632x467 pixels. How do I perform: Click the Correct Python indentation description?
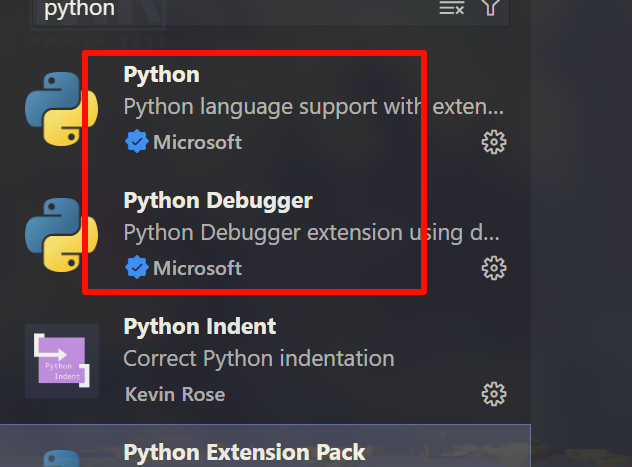coord(259,358)
